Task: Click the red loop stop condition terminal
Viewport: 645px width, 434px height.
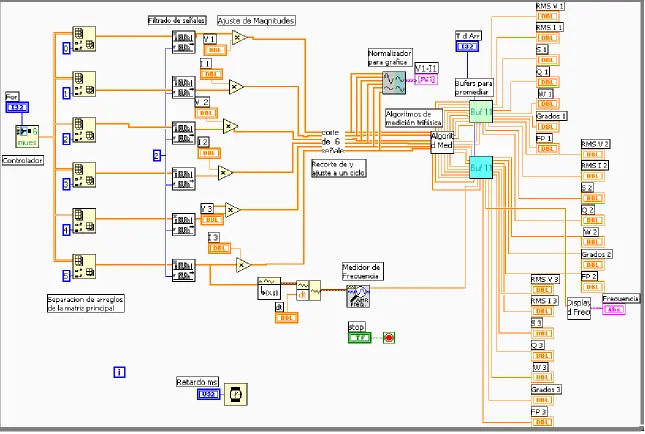Action: click(389, 338)
